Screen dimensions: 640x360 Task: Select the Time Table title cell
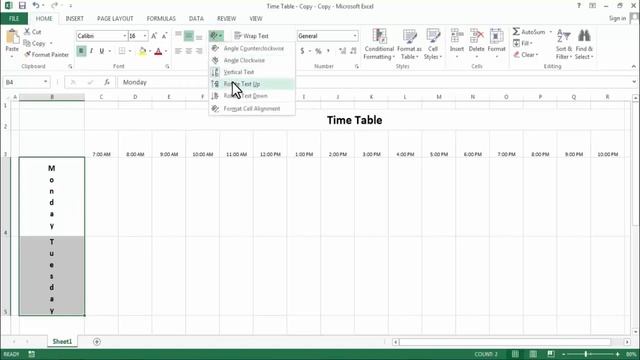click(354, 120)
